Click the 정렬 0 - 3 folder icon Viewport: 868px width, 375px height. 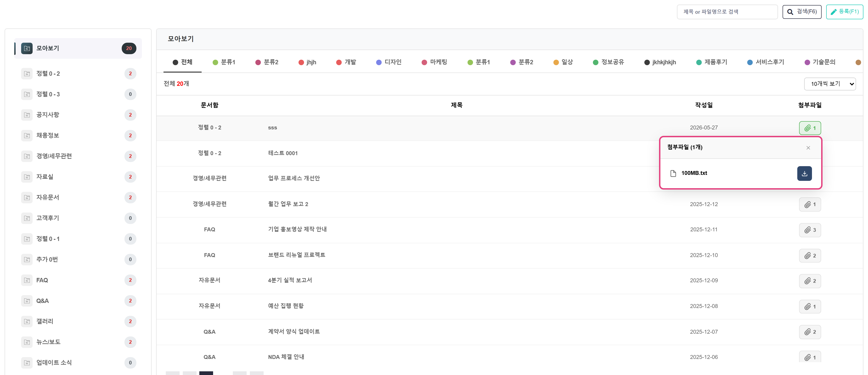27,94
